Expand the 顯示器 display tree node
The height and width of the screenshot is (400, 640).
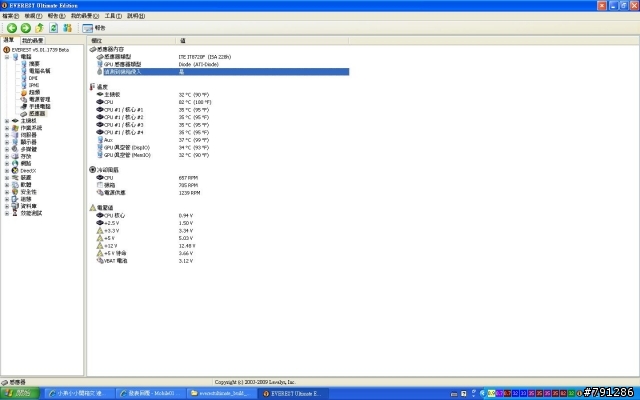[7, 142]
